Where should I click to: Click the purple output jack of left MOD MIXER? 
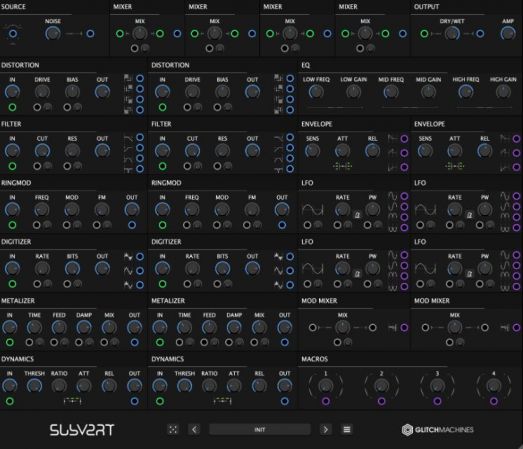pyautogui.click(x=404, y=328)
